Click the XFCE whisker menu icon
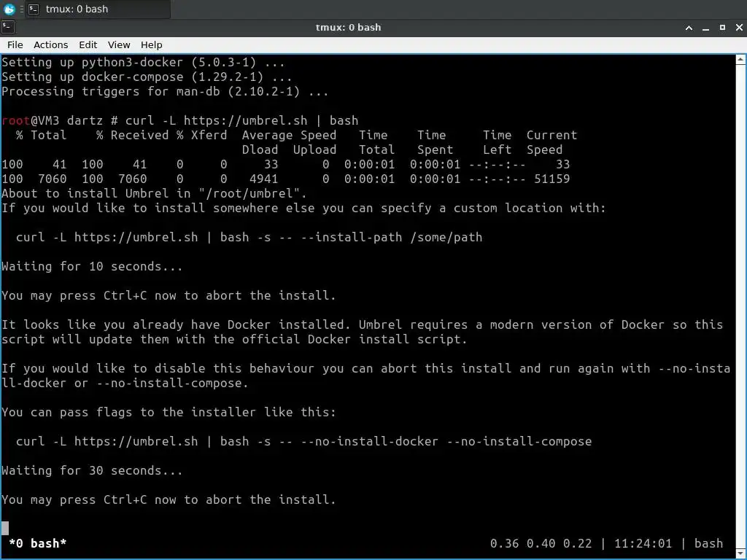The image size is (747, 560). pyautogui.click(x=9, y=9)
